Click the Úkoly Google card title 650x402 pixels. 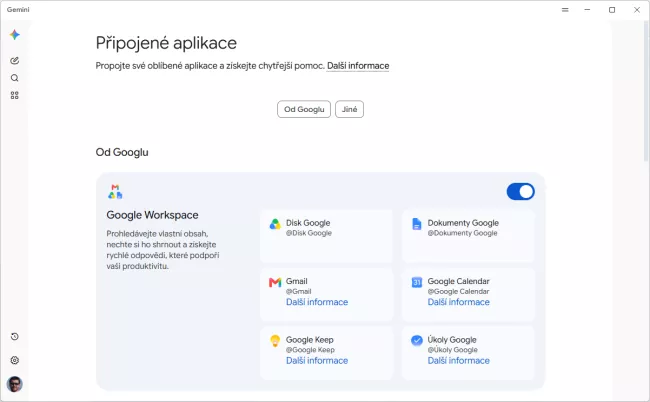[452, 340]
